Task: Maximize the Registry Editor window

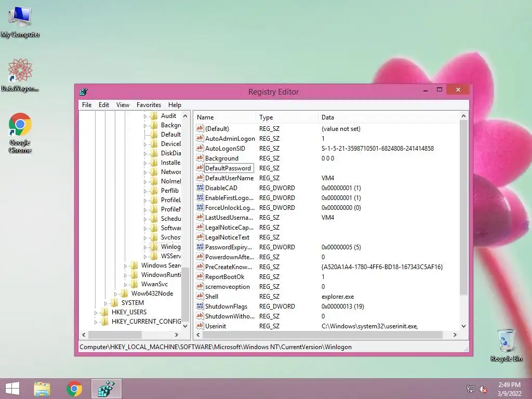Action: pyautogui.click(x=440, y=89)
